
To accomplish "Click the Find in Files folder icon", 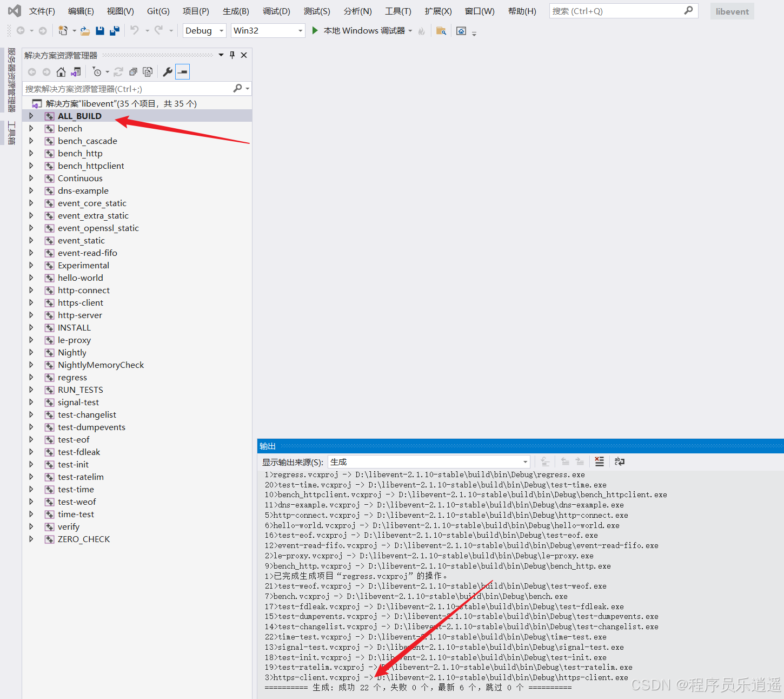I will click(x=441, y=31).
